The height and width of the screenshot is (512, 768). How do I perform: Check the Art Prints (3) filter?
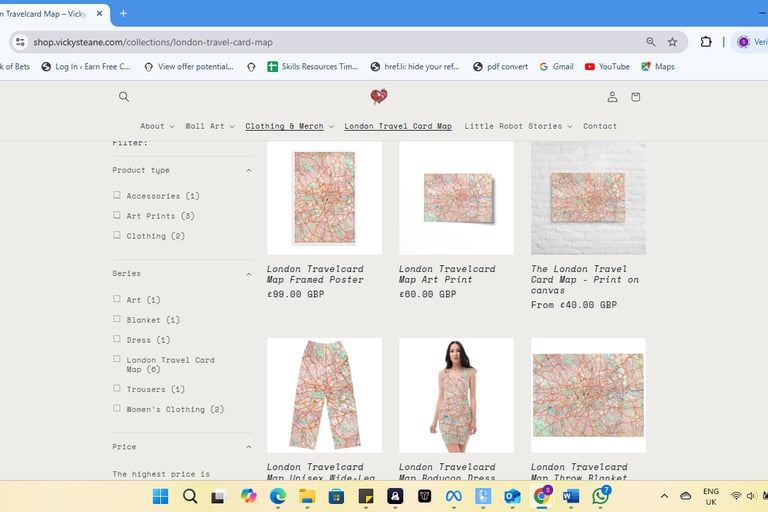click(x=117, y=215)
